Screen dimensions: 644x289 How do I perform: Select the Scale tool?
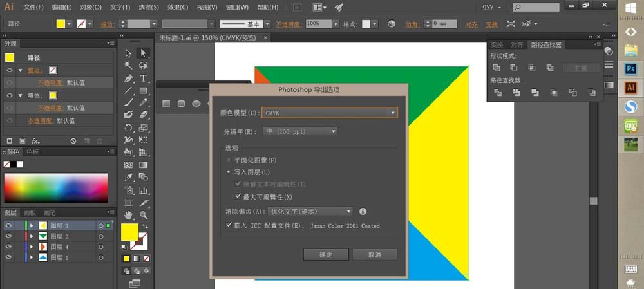coord(144,127)
